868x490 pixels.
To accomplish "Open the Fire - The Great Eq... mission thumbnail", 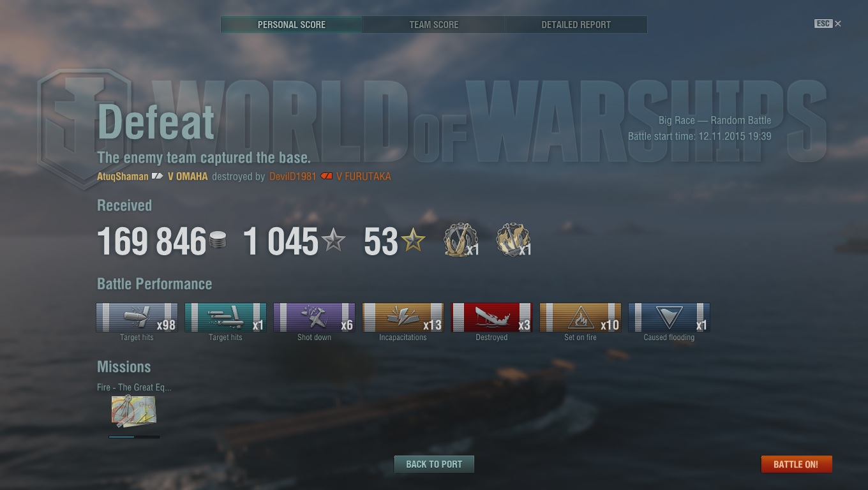I will pyautogui.click(x=134, y=411).
